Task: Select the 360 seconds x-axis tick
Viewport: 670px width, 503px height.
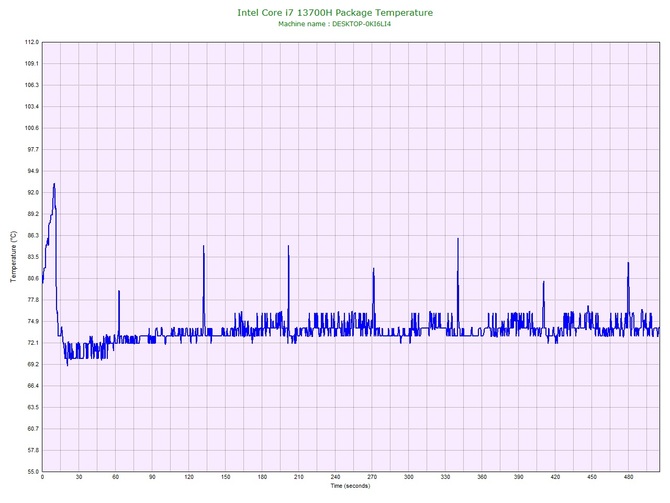Action: tap(482, 477)
